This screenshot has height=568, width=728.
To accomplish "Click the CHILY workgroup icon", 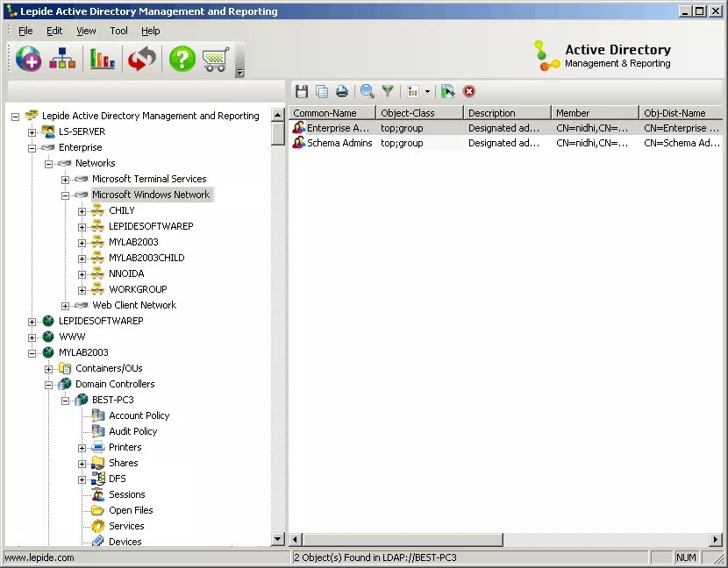I will point(97,210).
